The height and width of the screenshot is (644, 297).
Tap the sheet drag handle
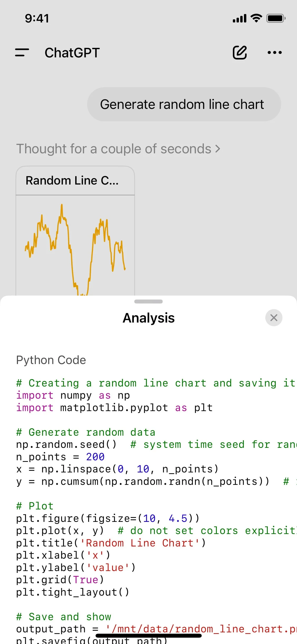(148, 301)
